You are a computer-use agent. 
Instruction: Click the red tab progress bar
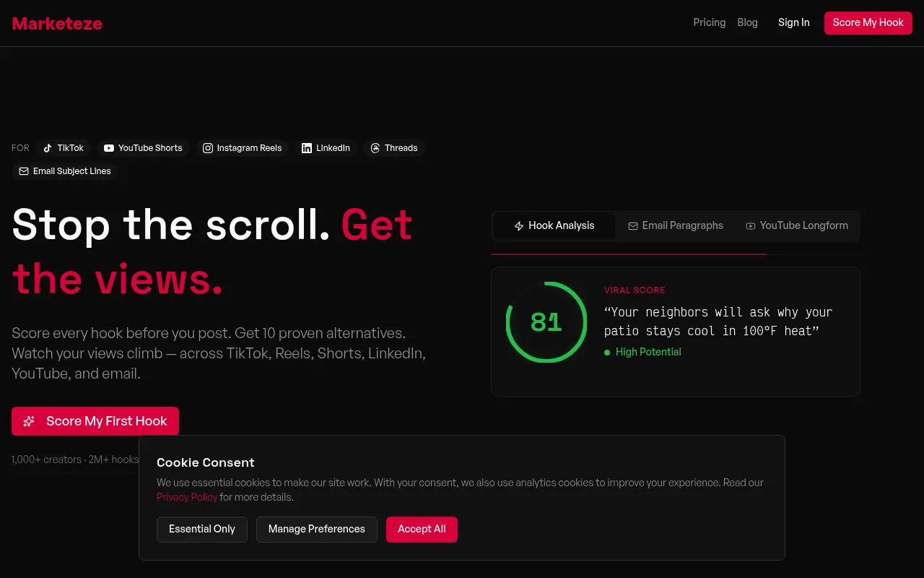pos(629,254)
